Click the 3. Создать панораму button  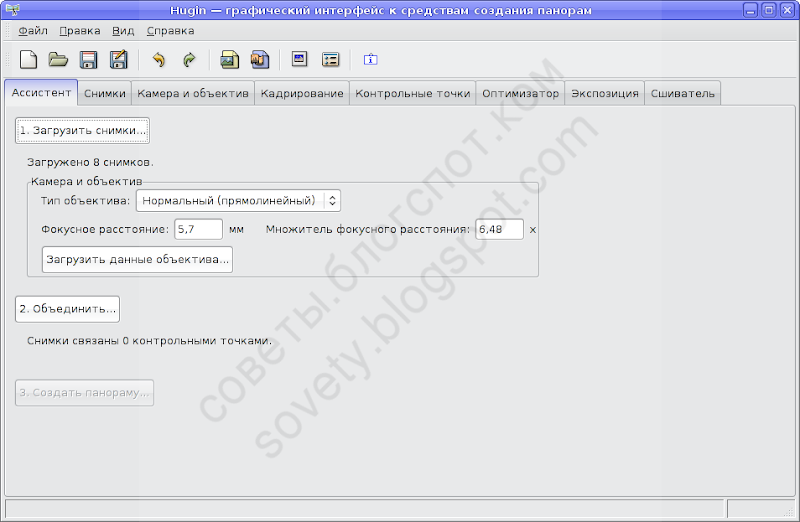tap(84, 392)
